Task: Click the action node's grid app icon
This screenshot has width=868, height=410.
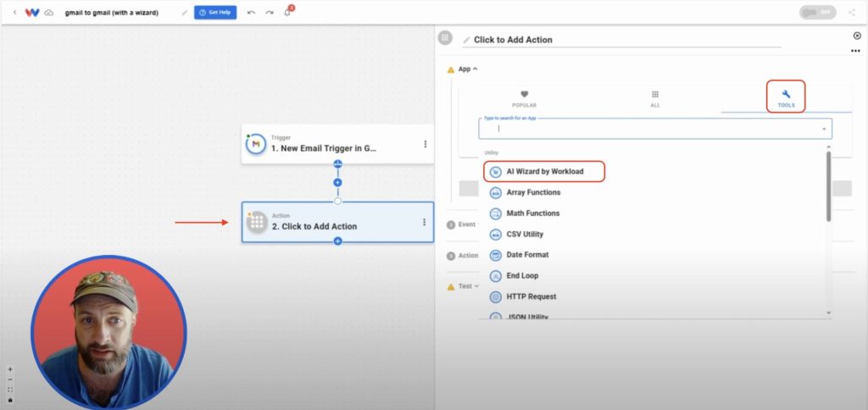Action: pyautogui.click(x=256, y=222)
